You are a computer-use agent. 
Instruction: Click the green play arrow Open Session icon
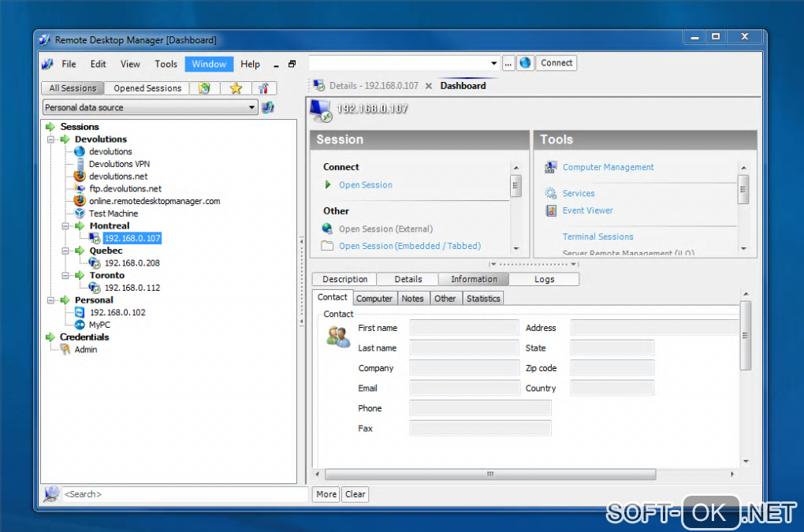click(328, 184)
